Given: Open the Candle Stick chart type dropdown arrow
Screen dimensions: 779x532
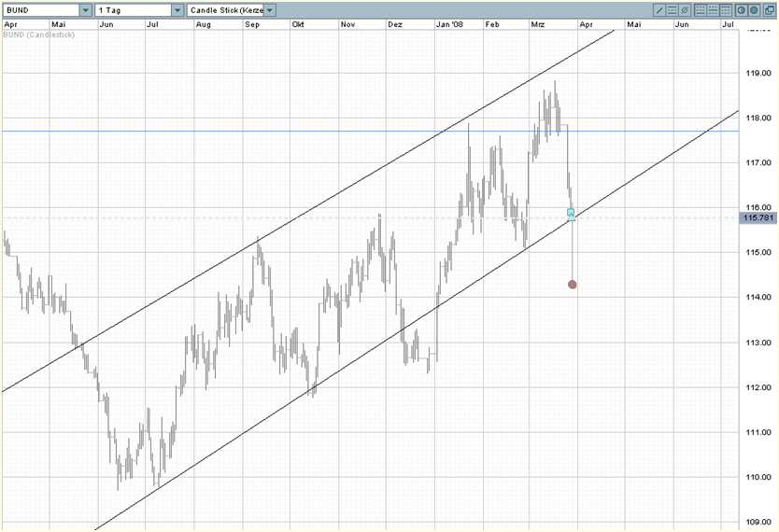Looking at the screenshot, I should coord(269,10).
